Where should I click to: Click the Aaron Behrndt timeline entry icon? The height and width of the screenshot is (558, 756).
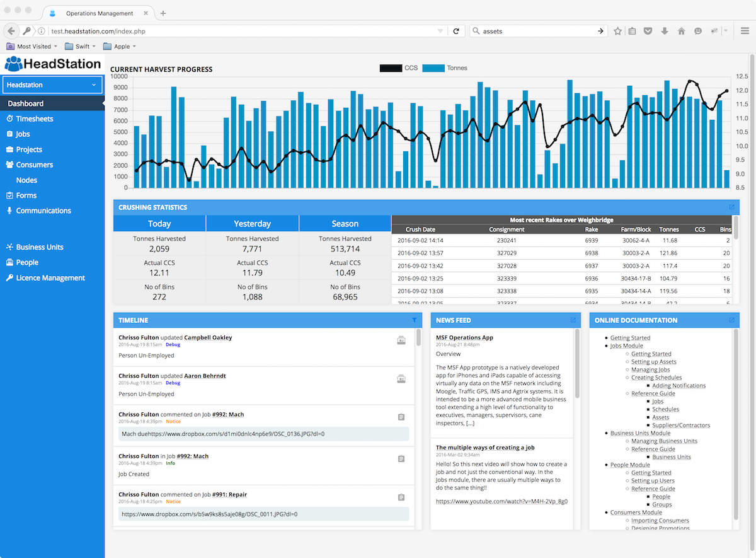tap(401, 379)
